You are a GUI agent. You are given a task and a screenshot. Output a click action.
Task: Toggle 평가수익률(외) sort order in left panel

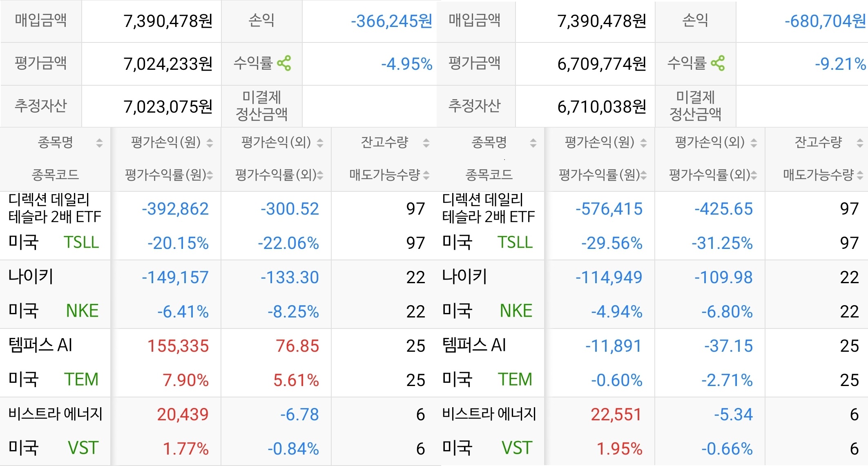coord(320,175)
